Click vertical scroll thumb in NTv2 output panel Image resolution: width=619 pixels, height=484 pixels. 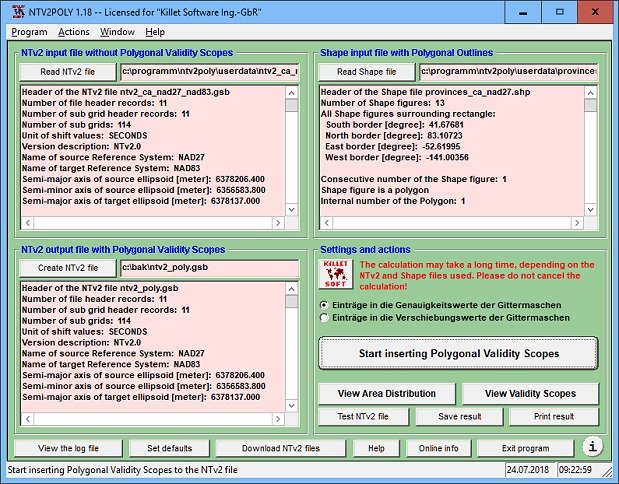click(292, 302)
